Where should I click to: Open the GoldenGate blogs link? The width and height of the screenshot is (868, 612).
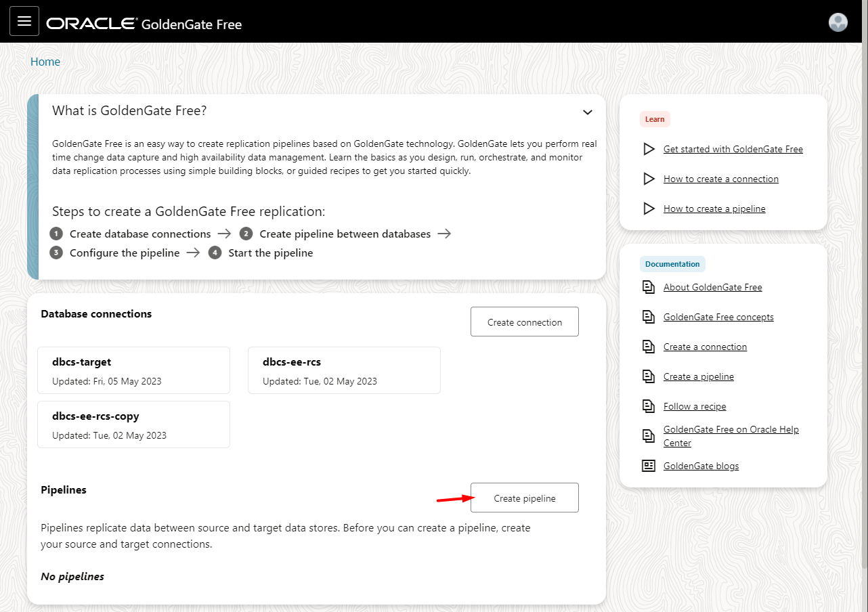pos(701,466)
